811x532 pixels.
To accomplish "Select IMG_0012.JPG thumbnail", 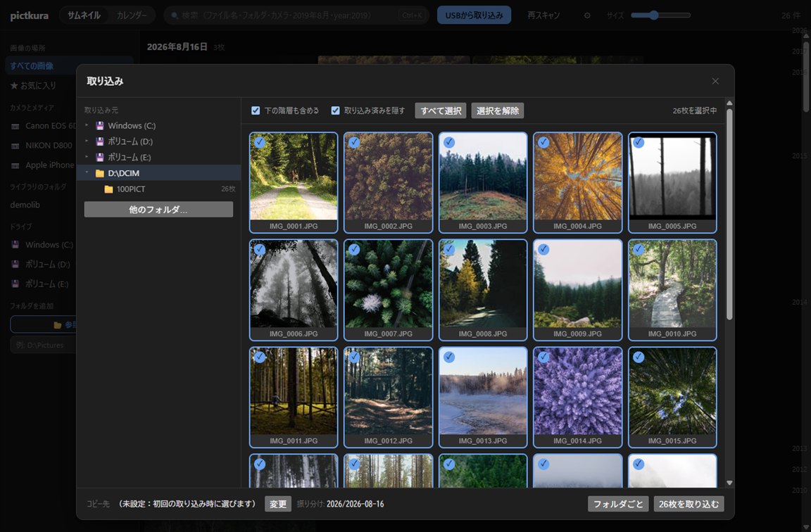I will pyautogui.click(x=388, y=397).
